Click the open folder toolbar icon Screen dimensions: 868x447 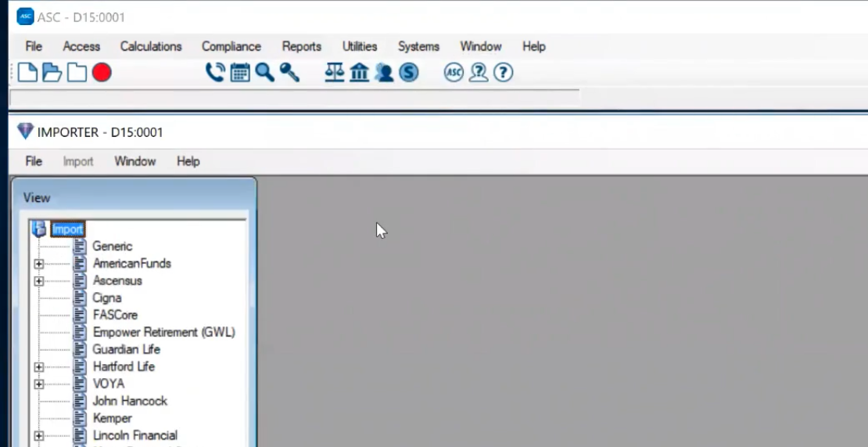click(x=52, y=73)
